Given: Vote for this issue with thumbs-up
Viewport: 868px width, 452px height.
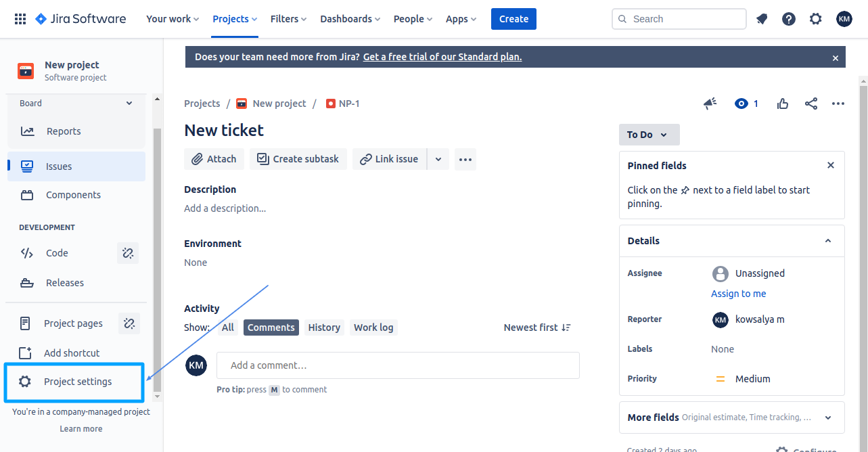Looking at the screenshot, I should tap(783, 104).
